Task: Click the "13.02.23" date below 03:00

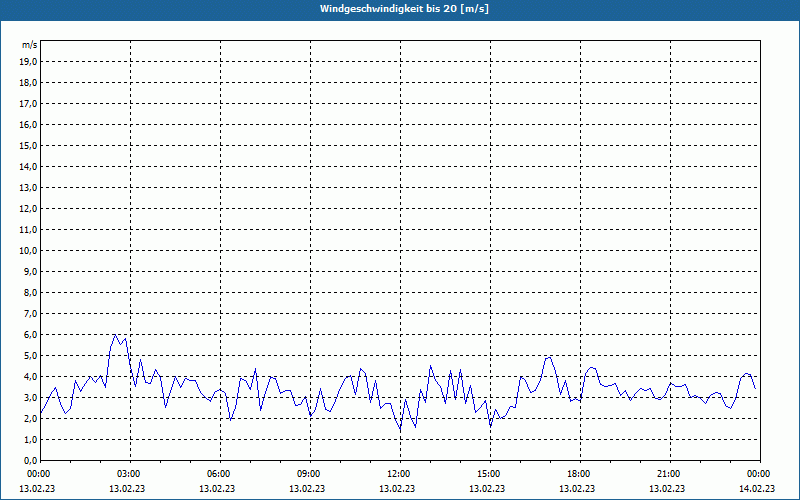Action: [x=127, y=489]
